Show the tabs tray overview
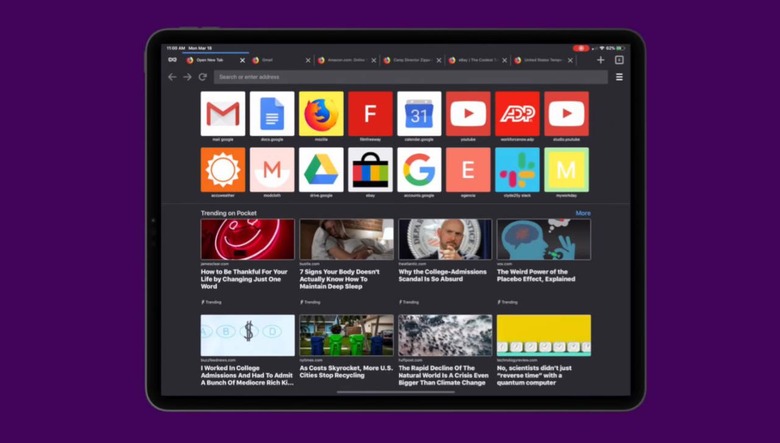 [x=619, y=60]
